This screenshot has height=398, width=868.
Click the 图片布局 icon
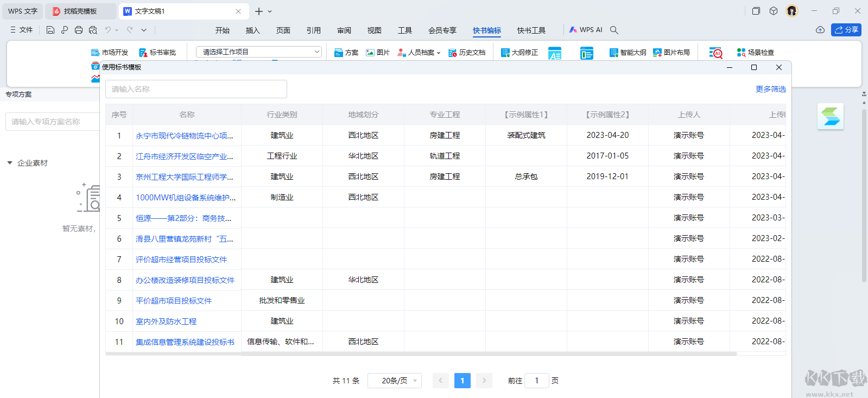(x=657, y=53)
